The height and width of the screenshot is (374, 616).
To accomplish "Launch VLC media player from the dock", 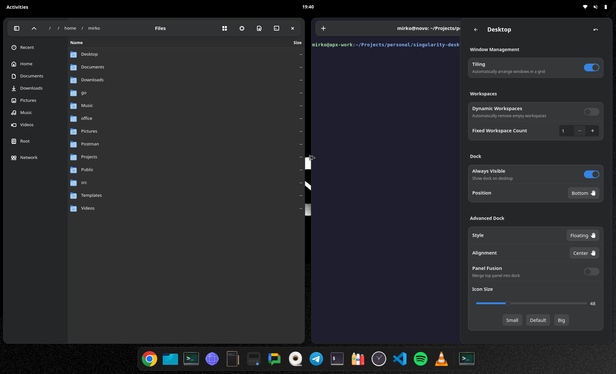I will click(441, 359).
